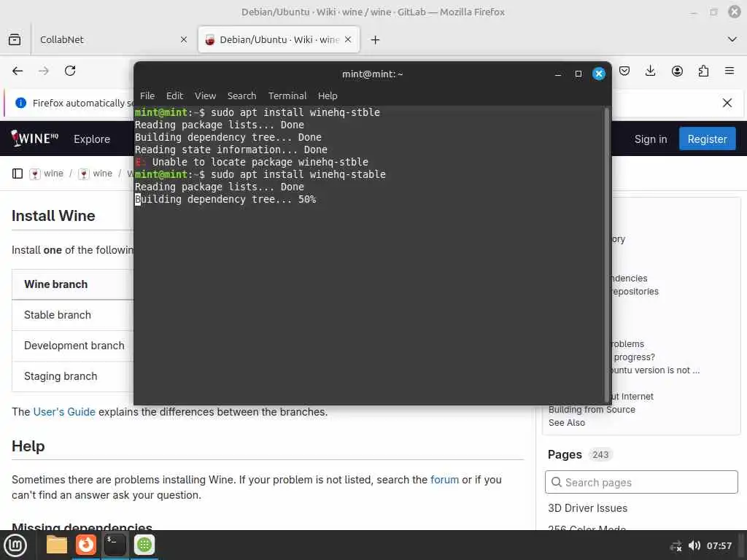Screen dimensions: 747x560
Task: Reload the page in Firefox
Action: [x=70, y=71]
